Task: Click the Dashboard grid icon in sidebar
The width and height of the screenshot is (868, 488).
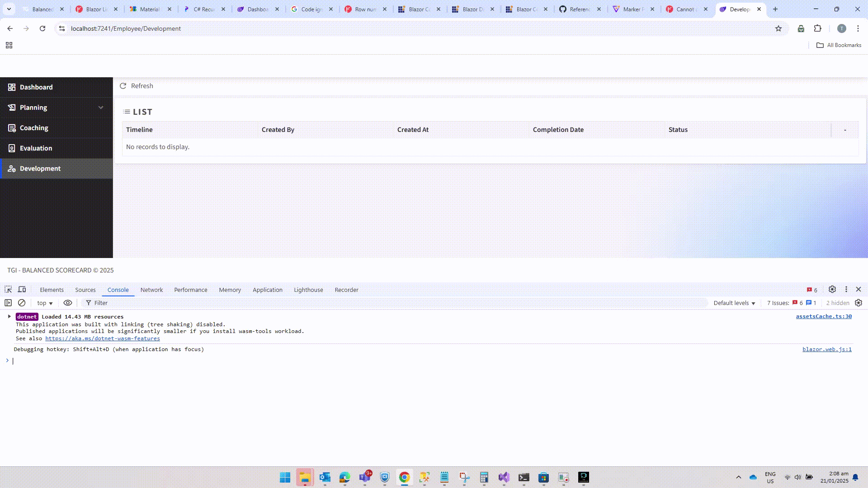Action: pos(12,87)
